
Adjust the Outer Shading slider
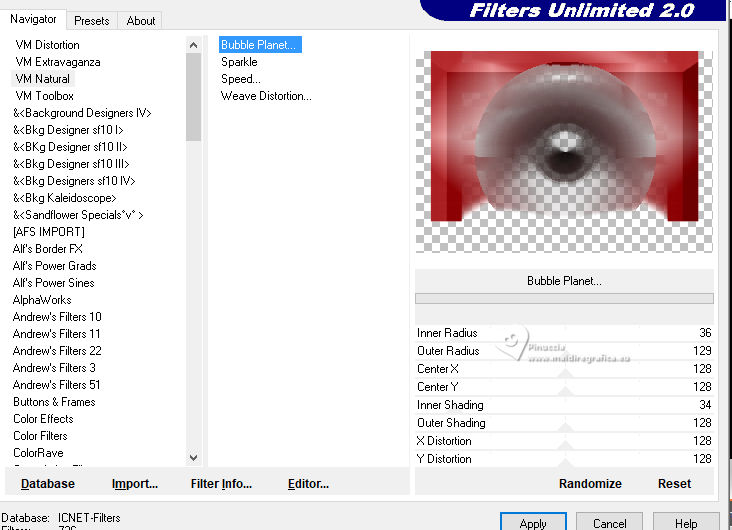[x=564, y=423]
